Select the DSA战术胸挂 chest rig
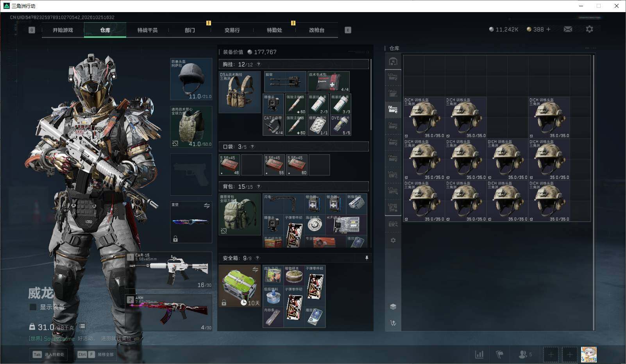Viewport: 626px width, 364px height. 240,92
